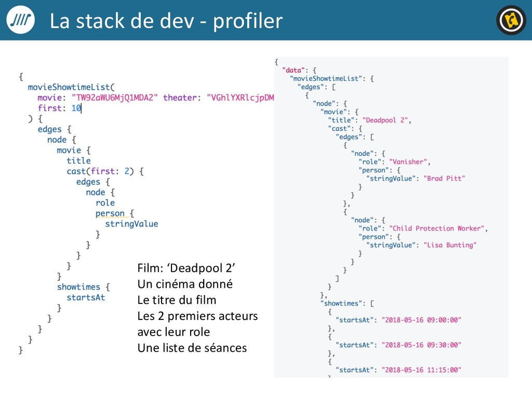The image size is (532, 399).
Task: Click the 'startsAt' field in the query
Action: click(86, 298)
